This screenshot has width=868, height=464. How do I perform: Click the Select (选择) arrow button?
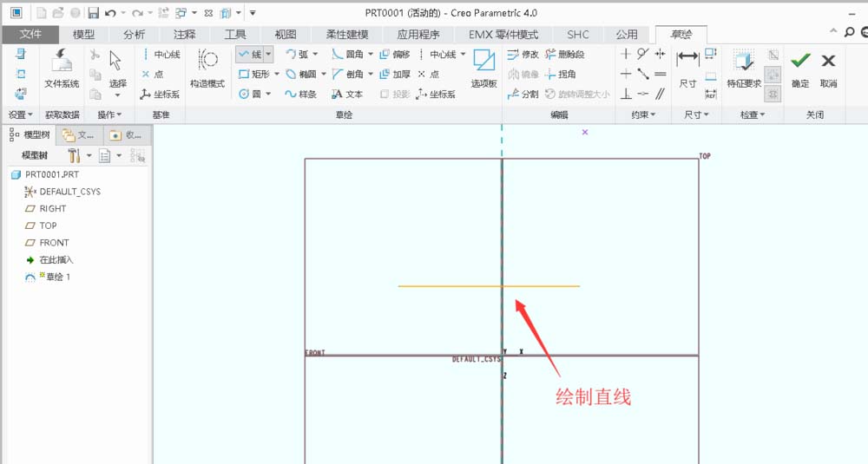(117, 69)
